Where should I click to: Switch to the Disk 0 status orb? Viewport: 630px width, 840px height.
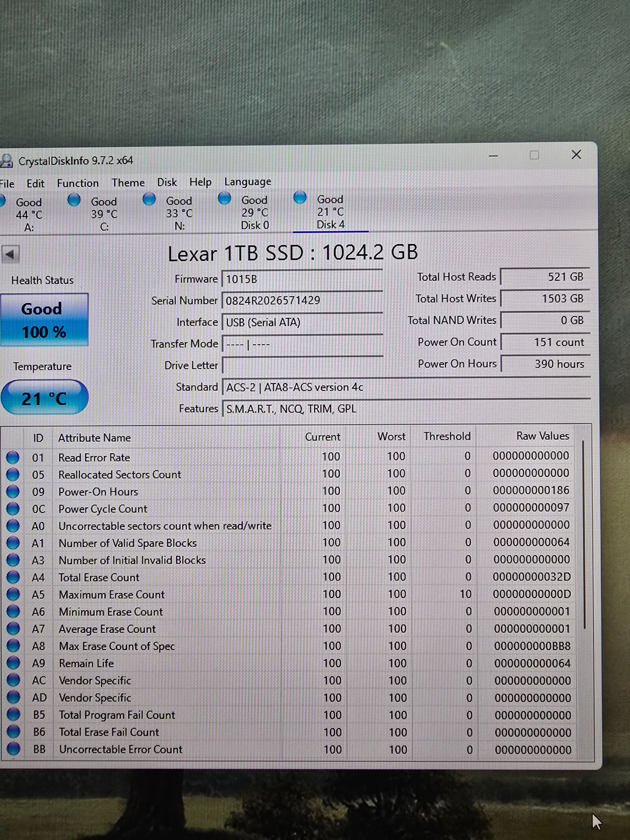[224, 198]
